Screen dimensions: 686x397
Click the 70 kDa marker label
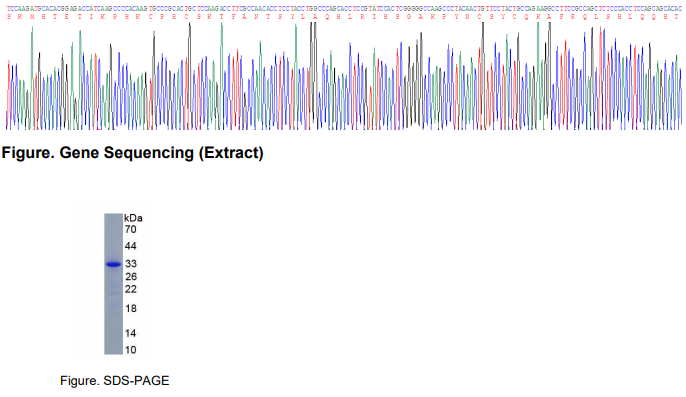130,229
